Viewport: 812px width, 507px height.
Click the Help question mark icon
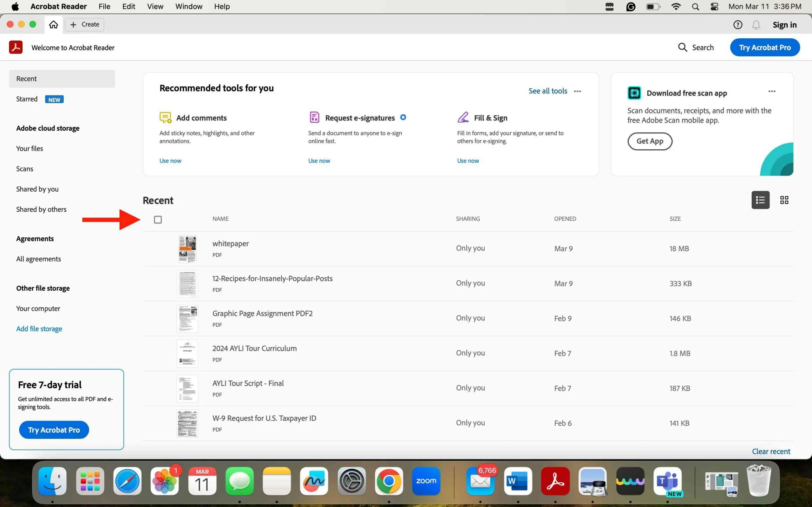coord(738,24)
